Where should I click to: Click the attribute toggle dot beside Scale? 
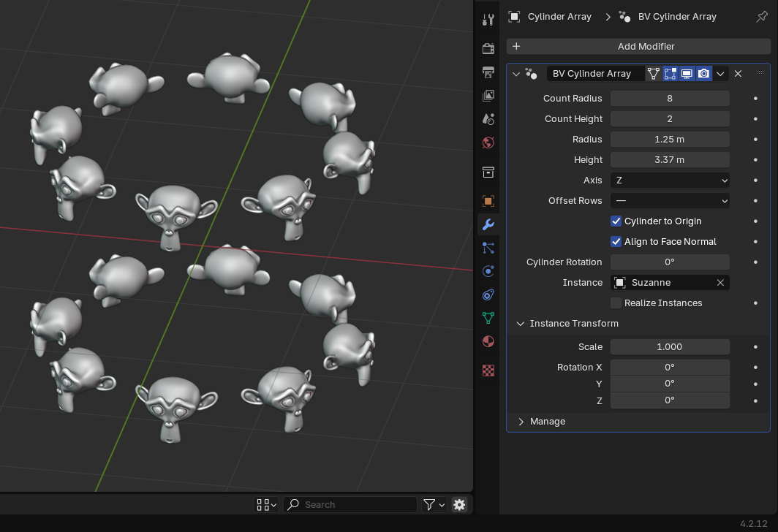click(x=755, y=347)
